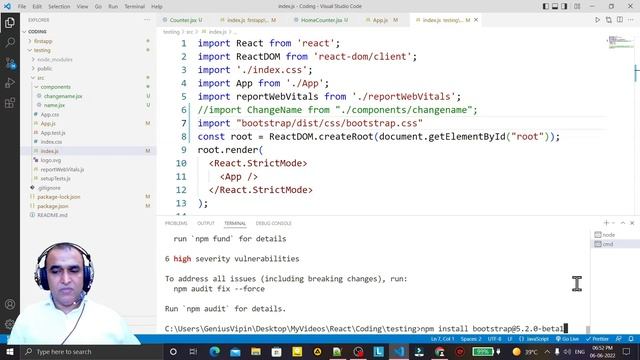This screenshot has width=640, height=360.
Task: Click the Windows taskbar search box
Action: 91,351
